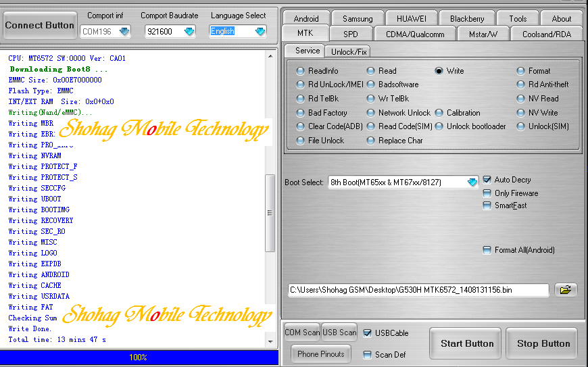Open the Comport Baudrate 921600 dropdown

pos(189,32)
